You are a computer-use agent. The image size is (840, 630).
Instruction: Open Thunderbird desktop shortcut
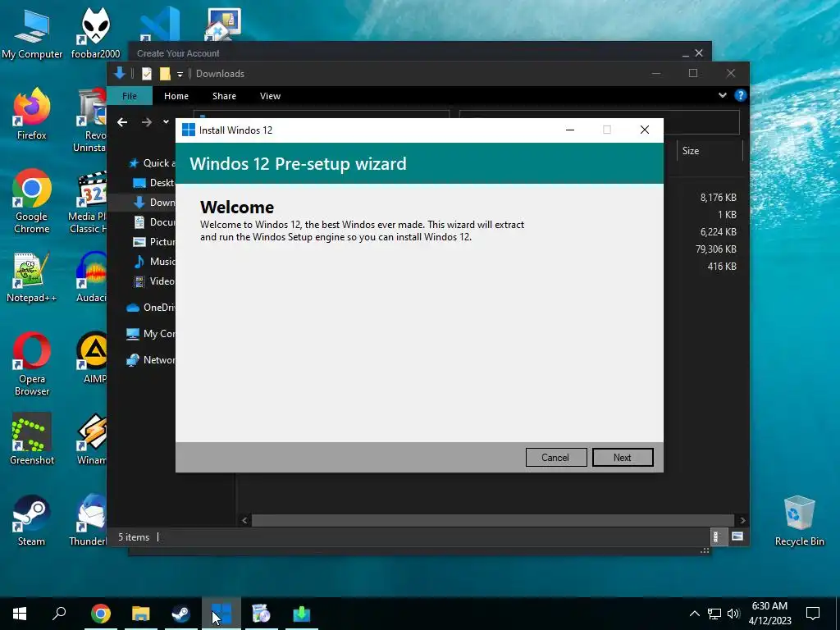[89, 521]
